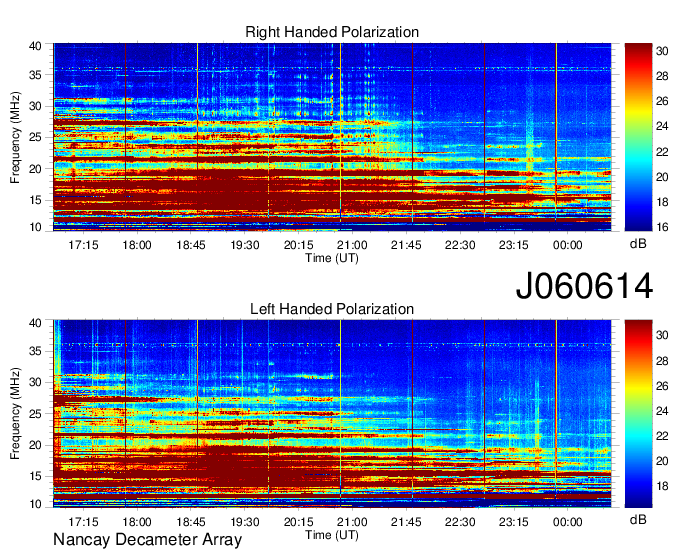
Task: Select 15 MHz tick on Right Handed frequency axis
Action: click(36, 200)
